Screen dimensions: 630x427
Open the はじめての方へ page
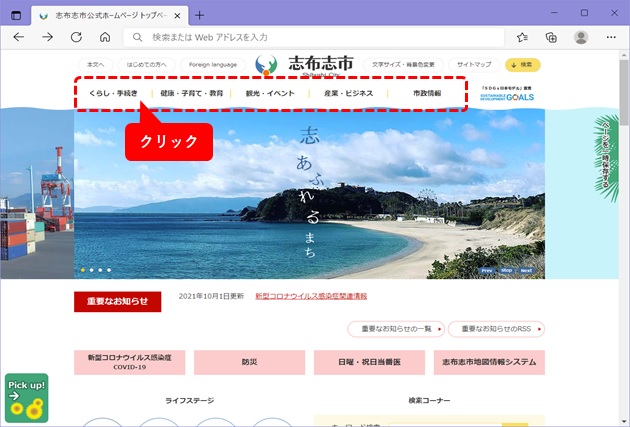coord(147,65)
